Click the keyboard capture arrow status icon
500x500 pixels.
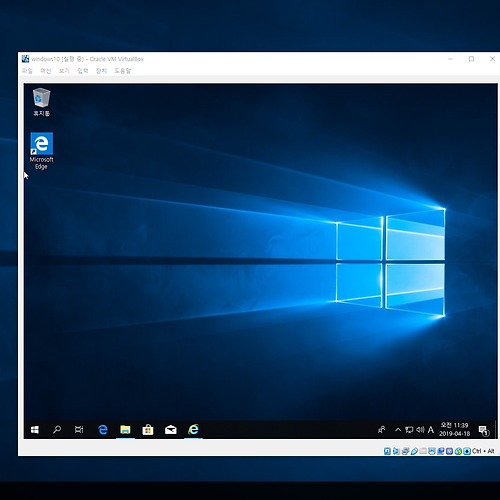[x=467, y=451]
